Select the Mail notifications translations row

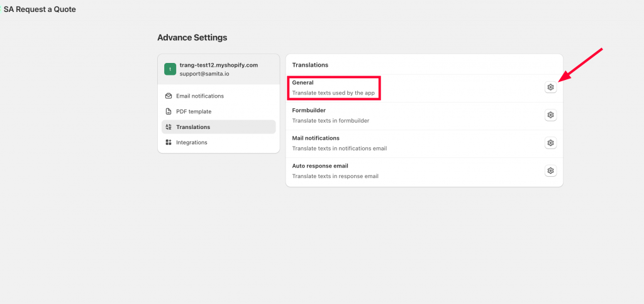425,144
